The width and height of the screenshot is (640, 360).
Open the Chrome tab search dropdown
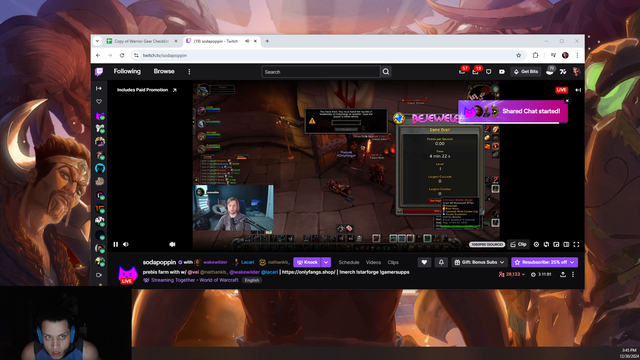click(97, 41)
